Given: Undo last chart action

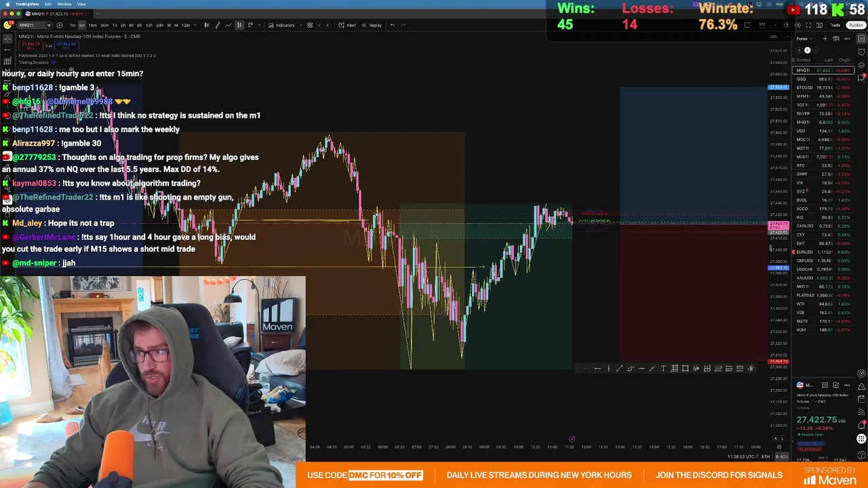Looking at the screenshot, I should pos(392,25).
